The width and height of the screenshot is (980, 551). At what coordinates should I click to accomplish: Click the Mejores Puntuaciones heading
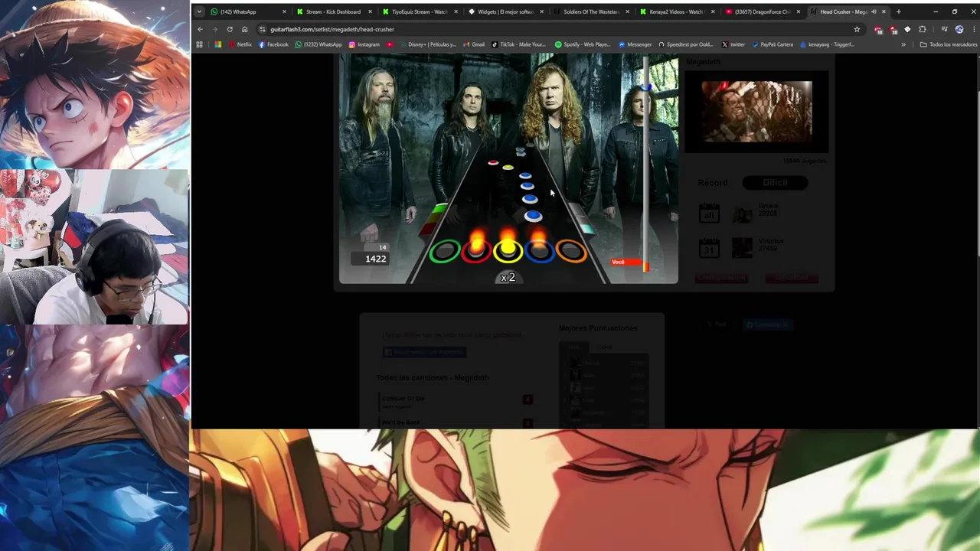(598, 328)
